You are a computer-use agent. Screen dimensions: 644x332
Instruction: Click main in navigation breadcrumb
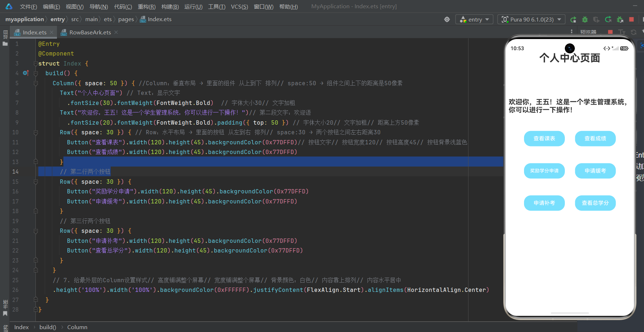click(x=91, y=19)
